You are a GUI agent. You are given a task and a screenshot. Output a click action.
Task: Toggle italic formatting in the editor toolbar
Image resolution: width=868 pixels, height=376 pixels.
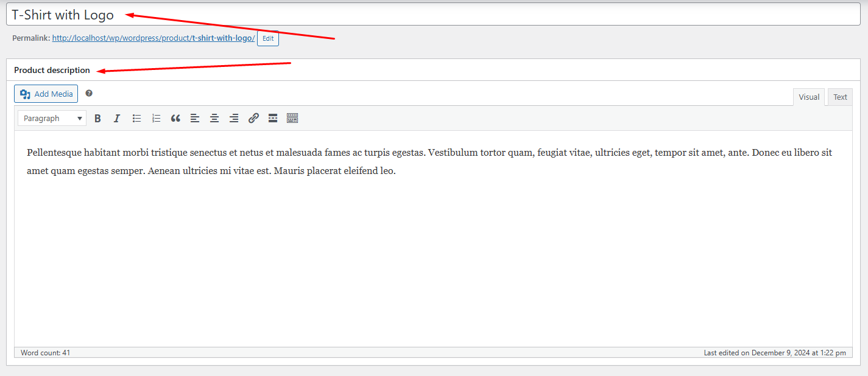[x=117, y=119]
